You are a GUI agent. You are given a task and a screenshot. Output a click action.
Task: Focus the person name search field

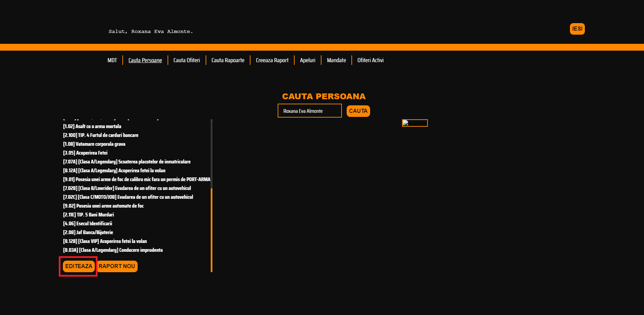coord(310,111)
